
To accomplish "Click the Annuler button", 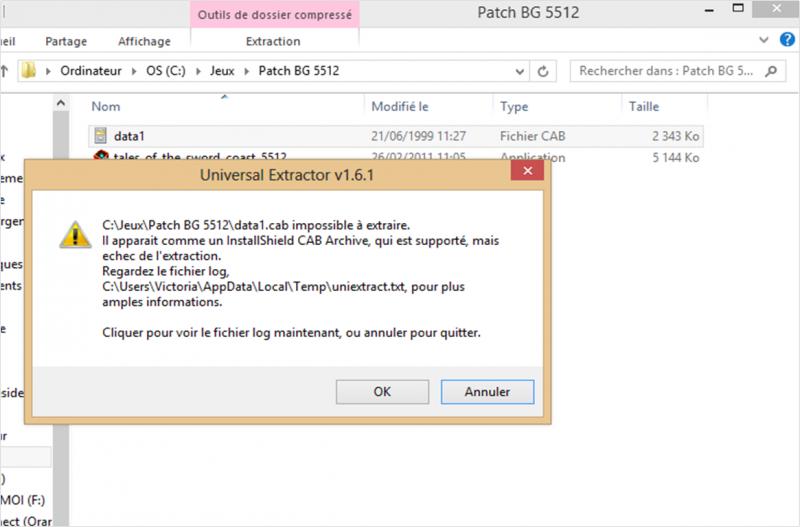I will [x=487, y=392].
